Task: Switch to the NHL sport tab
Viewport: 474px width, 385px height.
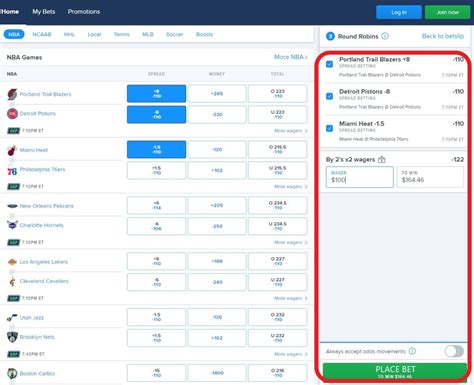Action: 69,34
